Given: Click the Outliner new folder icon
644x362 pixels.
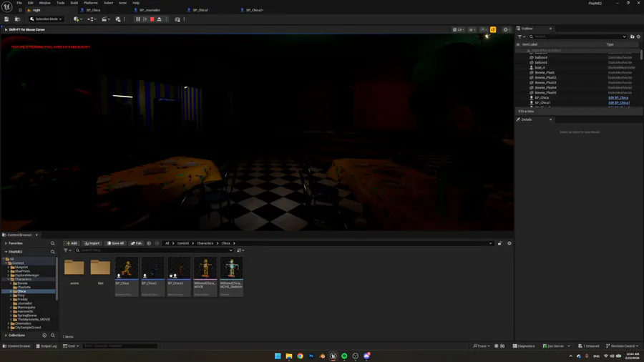Looking at the screenshot, I should point(632,36).
